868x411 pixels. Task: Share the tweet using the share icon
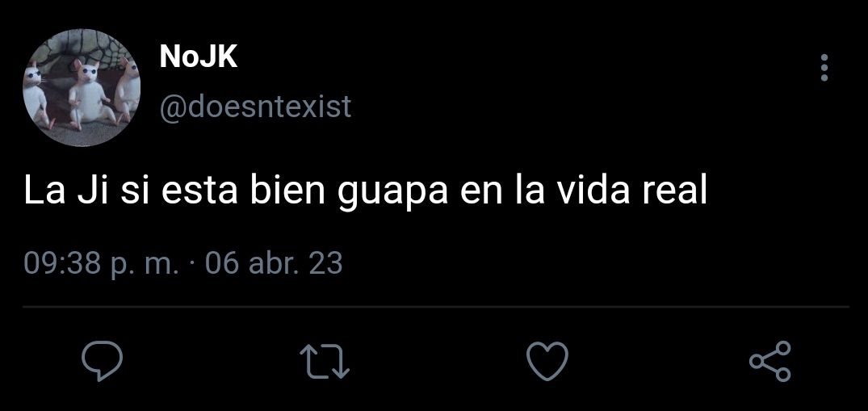coord(770,361)
